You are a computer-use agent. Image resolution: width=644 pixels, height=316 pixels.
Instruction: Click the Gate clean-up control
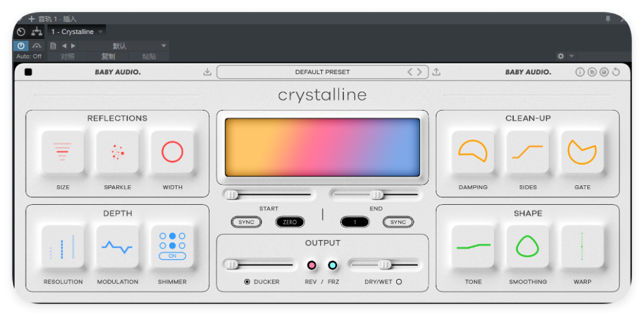point(582,152)
